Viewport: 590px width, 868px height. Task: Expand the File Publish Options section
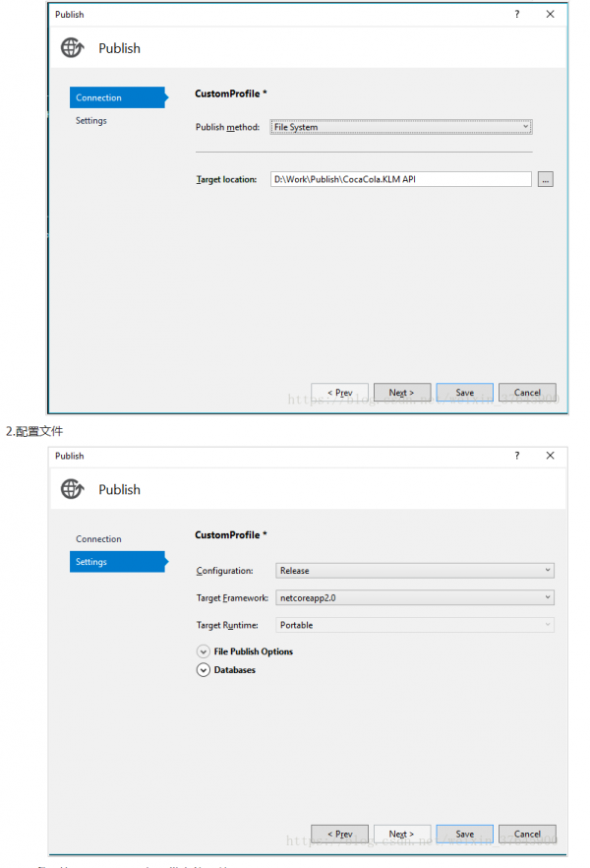click(x=204, y=651)
